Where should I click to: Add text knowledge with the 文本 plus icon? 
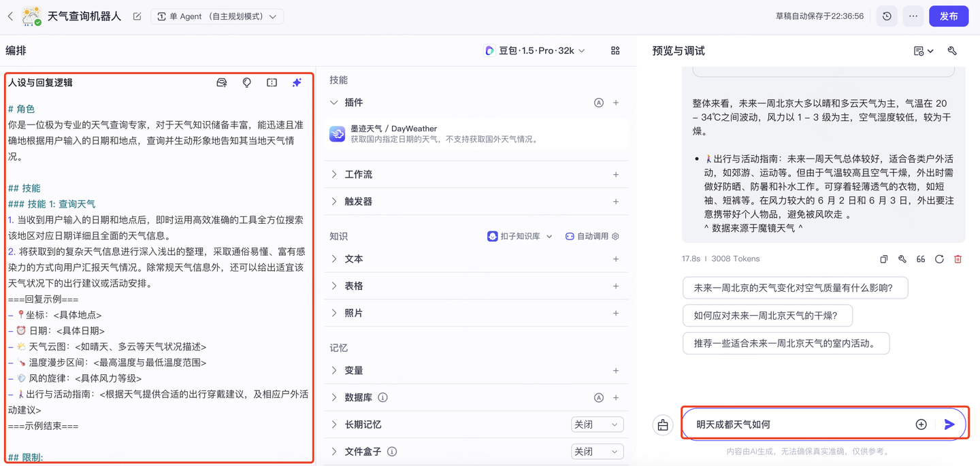[x=616, y=259]
